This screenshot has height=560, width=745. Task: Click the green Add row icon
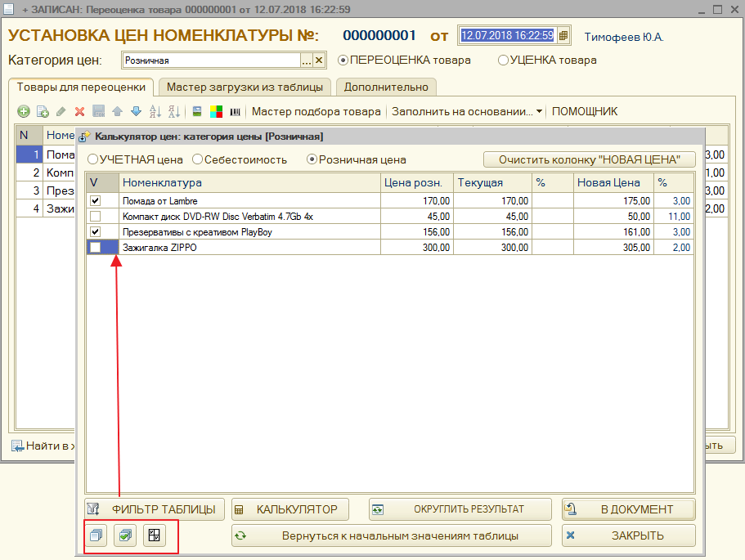coord(23,112)
